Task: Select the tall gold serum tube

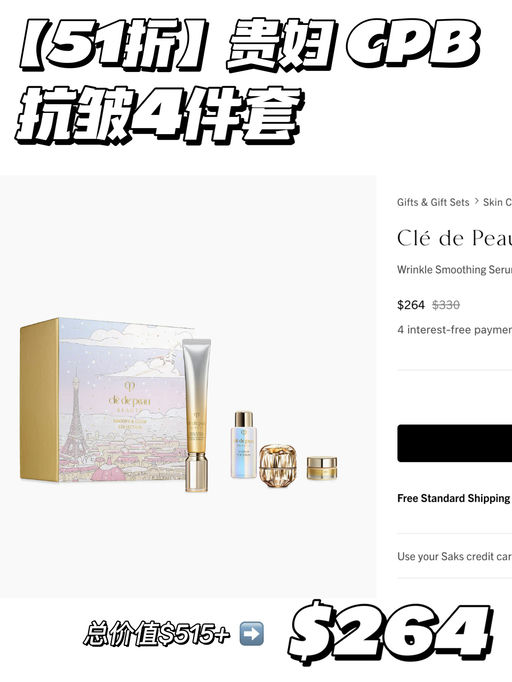Action: [x=197, y=415]
